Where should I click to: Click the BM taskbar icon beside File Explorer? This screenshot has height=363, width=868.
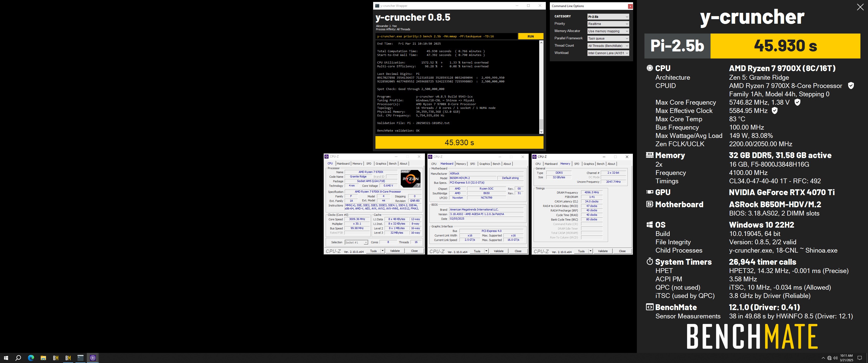point(56,358)
